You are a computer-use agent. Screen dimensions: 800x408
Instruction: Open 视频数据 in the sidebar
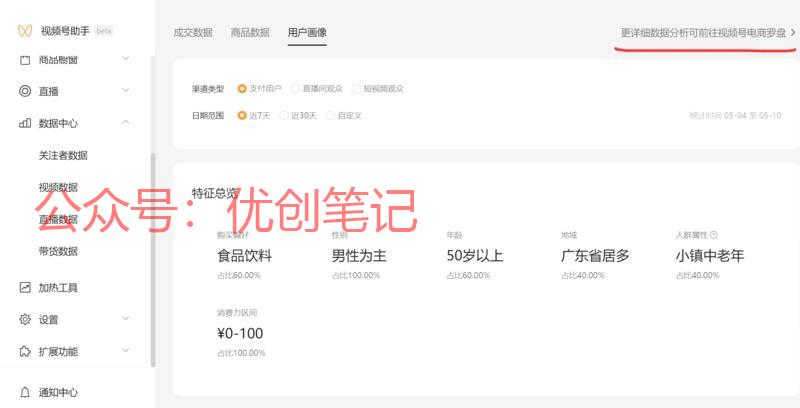(58, 187)
